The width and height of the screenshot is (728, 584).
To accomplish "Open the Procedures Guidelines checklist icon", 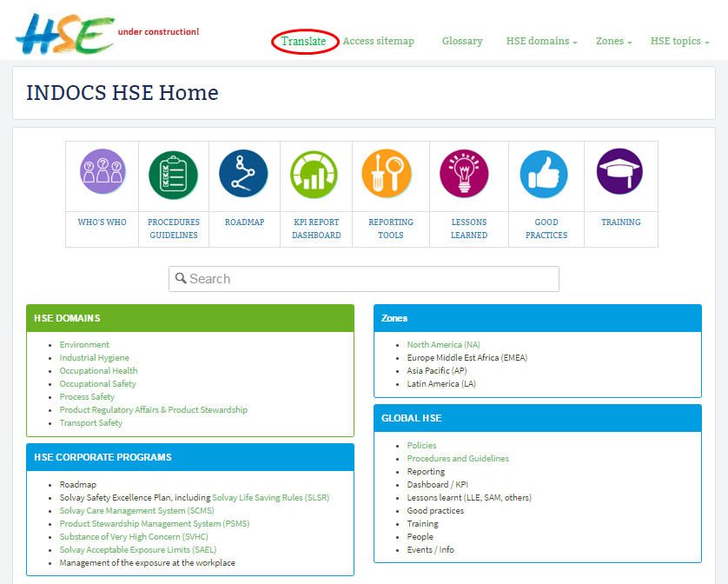I will 173,174.
